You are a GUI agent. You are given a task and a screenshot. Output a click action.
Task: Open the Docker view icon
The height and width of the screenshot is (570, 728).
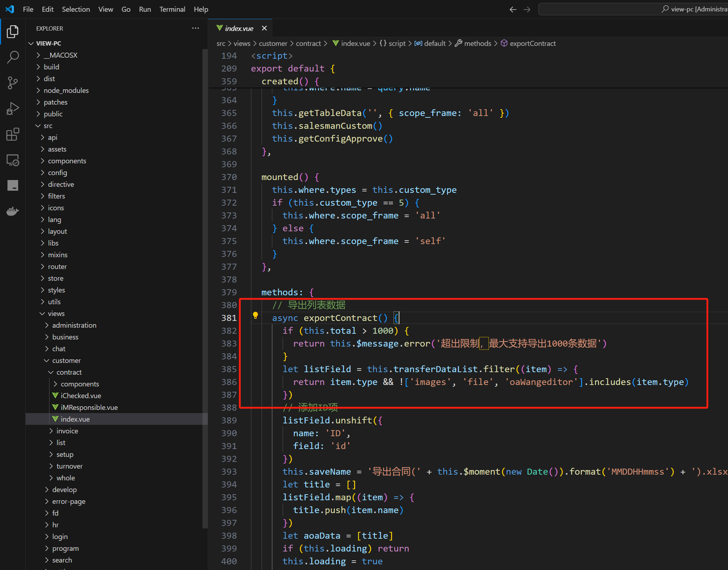pyautogui.click(x=13, y=211)
